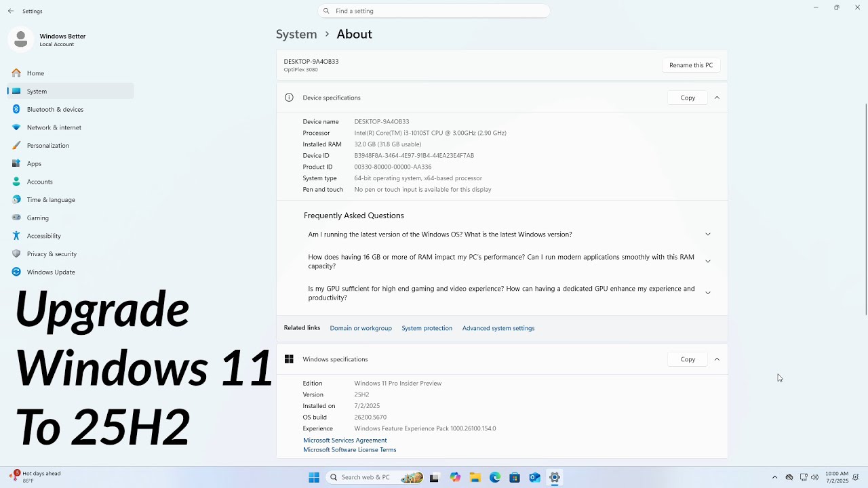Collapse the Windows specifications section
Screen dimensions: 868x488
(717, 359)
